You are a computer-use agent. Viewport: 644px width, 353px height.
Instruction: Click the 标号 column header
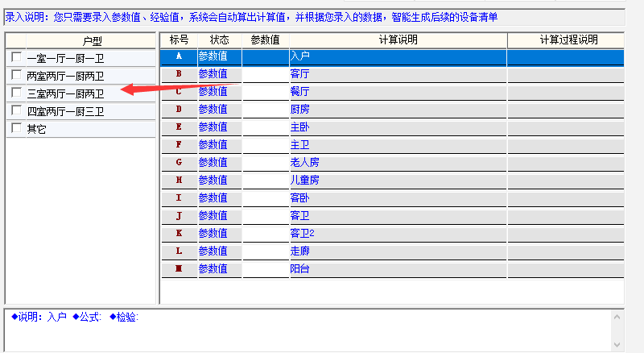click(179, 40)
